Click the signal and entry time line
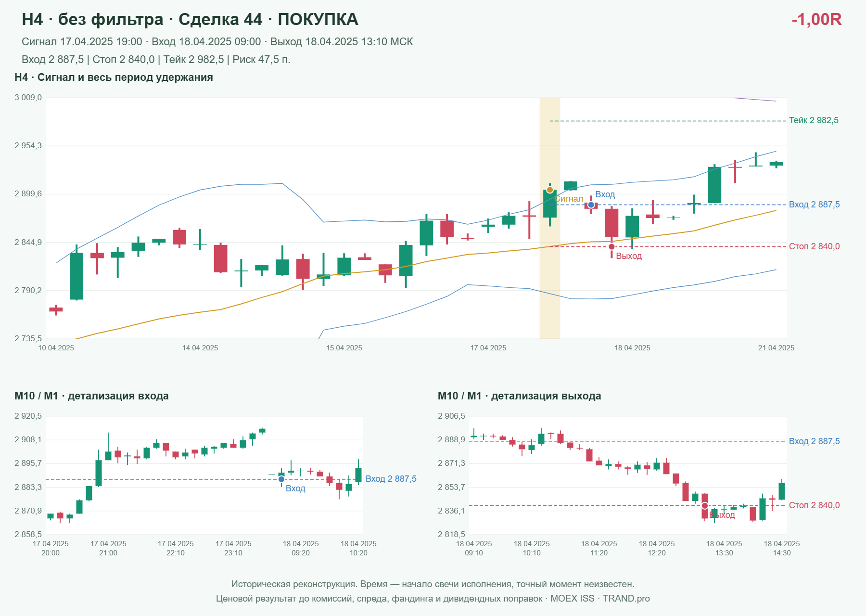The image size is (866, 616). [x=217, y=42]
